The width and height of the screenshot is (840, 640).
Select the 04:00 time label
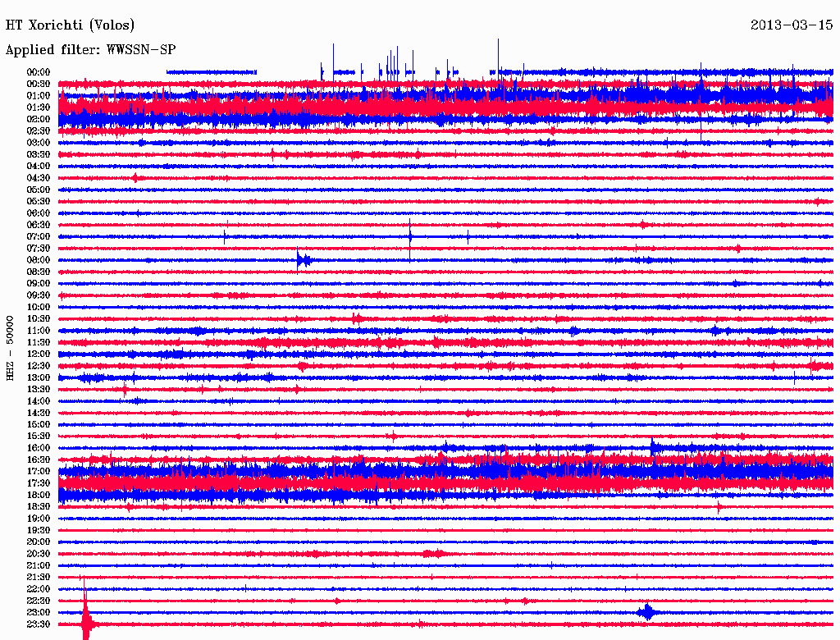[39, 167]
